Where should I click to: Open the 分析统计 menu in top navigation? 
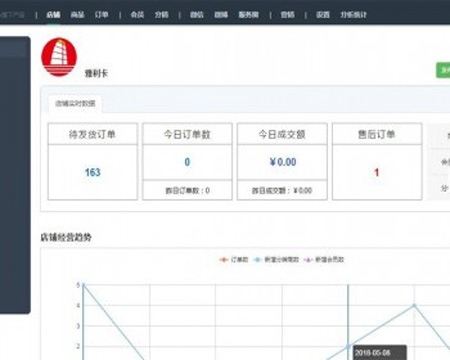[354, 15]
